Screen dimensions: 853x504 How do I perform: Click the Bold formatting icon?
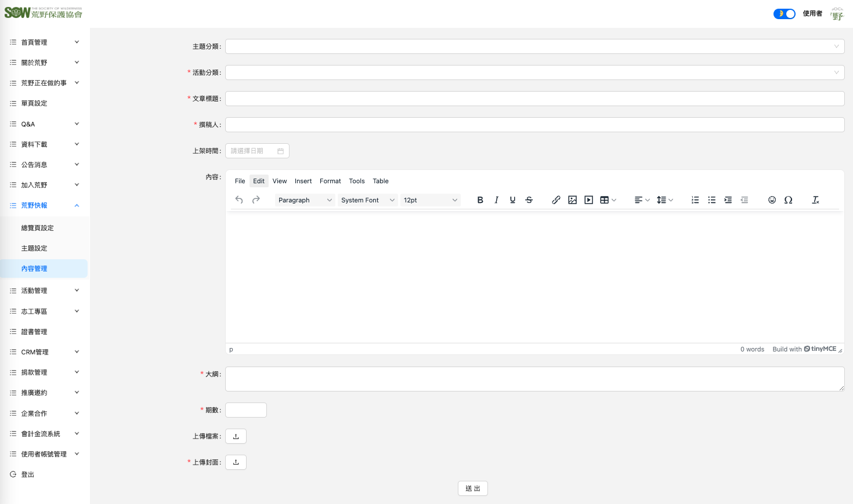[480, 200]
